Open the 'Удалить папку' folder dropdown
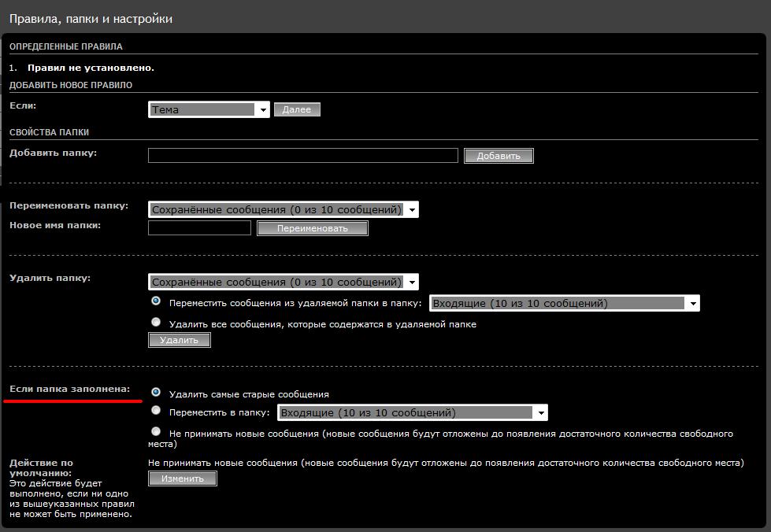Screen dimensions: 771x532 point(284,282)
